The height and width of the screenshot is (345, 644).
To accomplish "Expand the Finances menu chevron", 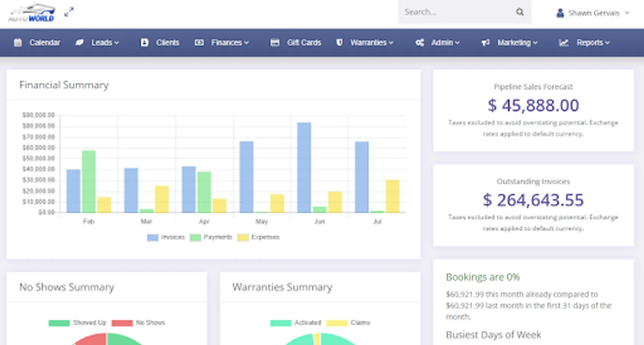I will pyautogui.click(x=246, y=43).
